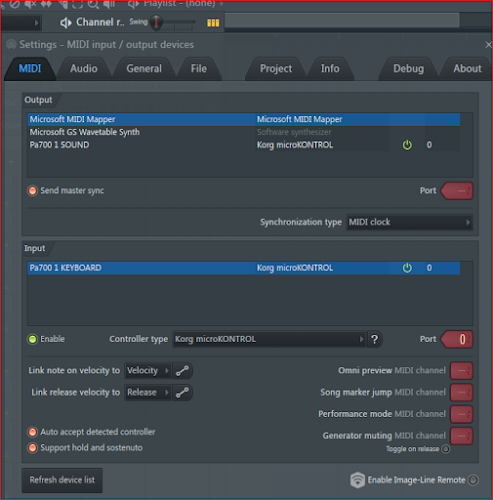Click Generator muting MIDI channel box
This screenshot has width=493, height=500.
tap(462, 436)
